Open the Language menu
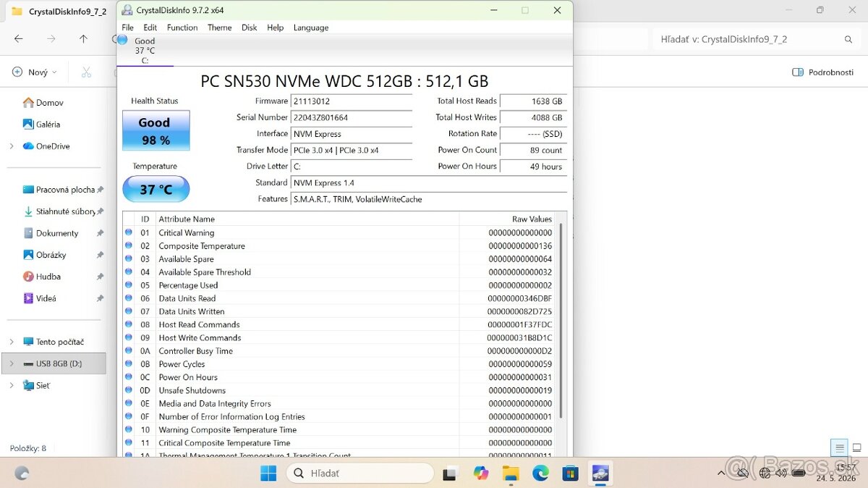 point(311,28)
